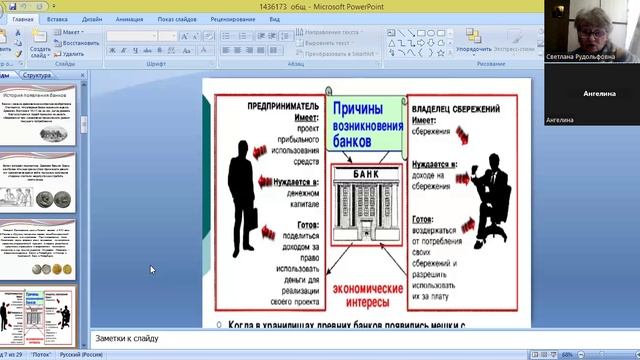The image size is (640, 360).
Task: Open the Вид ribbon tab
Action: click(275, 19)
